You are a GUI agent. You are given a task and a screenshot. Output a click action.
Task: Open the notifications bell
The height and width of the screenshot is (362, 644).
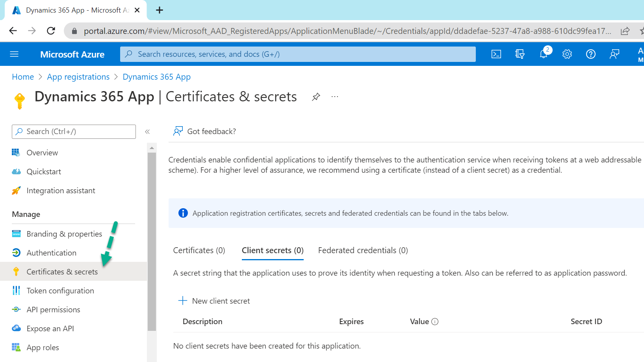[543, 54]
